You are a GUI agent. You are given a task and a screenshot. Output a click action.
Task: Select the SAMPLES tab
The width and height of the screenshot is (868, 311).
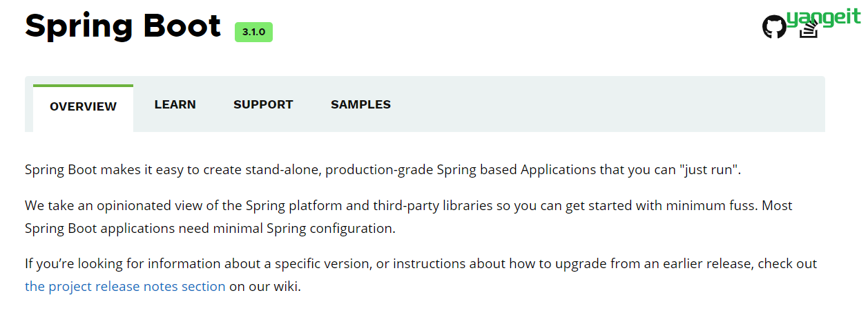360,104
